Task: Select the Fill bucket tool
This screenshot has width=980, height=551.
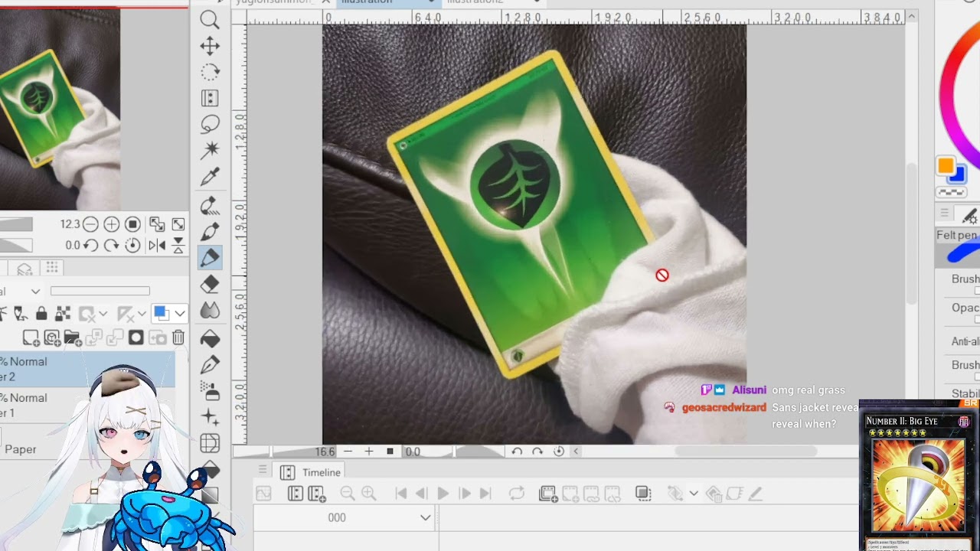Action: 210,338
